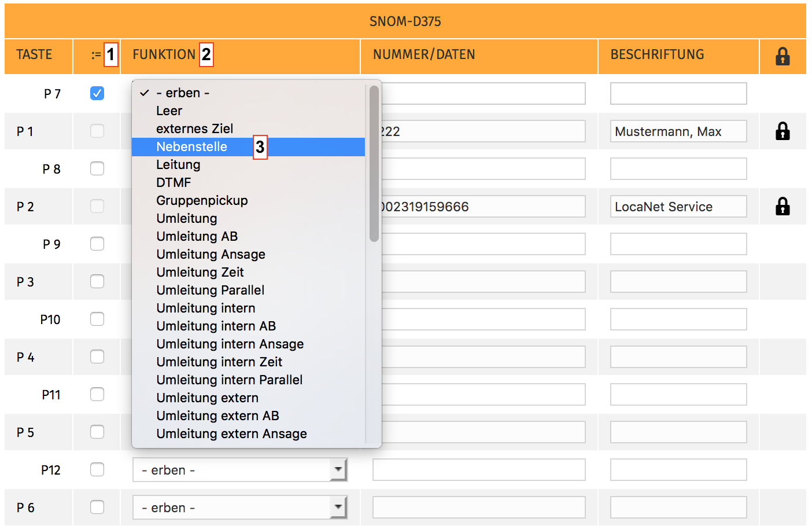This screenshot has height=529, width=812.
Task: Tick the checkbox in row P12
Action: click(97, 469)
